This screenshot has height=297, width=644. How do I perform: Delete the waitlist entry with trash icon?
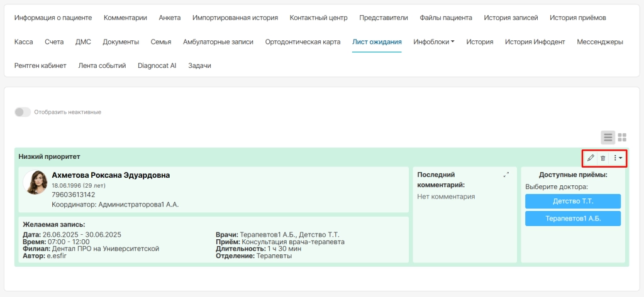coord(603,158)
